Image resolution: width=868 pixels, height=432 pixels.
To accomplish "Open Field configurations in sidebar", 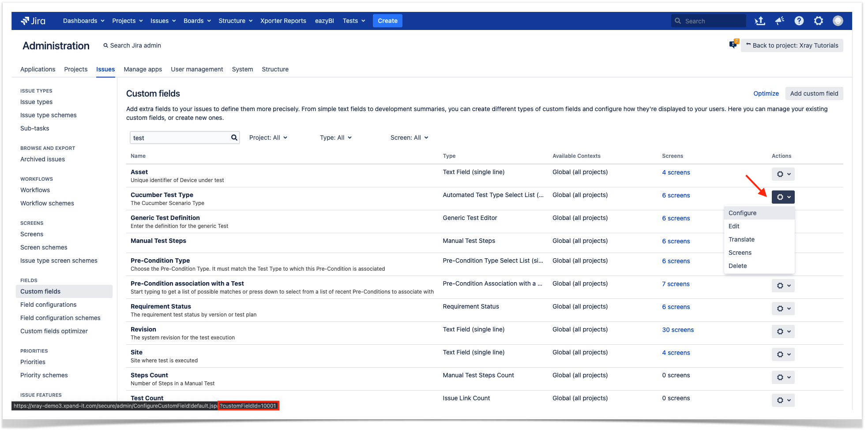I will [x=48, y=305].
